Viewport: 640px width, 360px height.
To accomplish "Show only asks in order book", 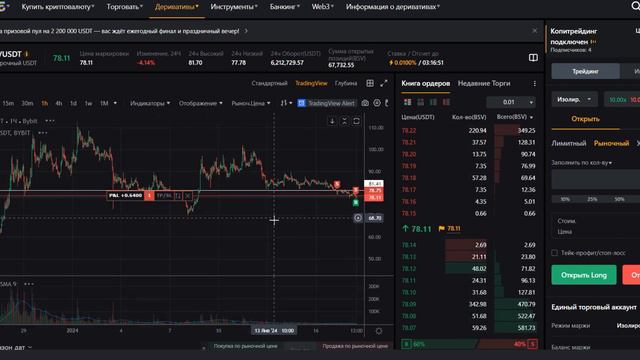I will click(446, 102).
